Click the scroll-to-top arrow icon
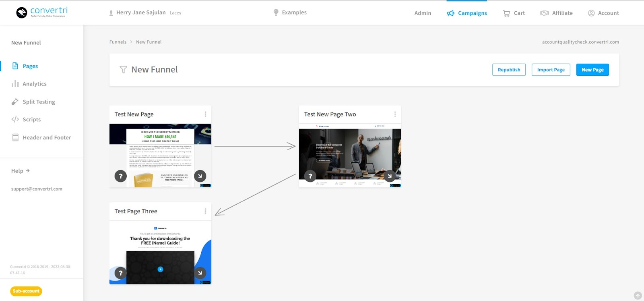644x301 pixels. tap(638, 296)
